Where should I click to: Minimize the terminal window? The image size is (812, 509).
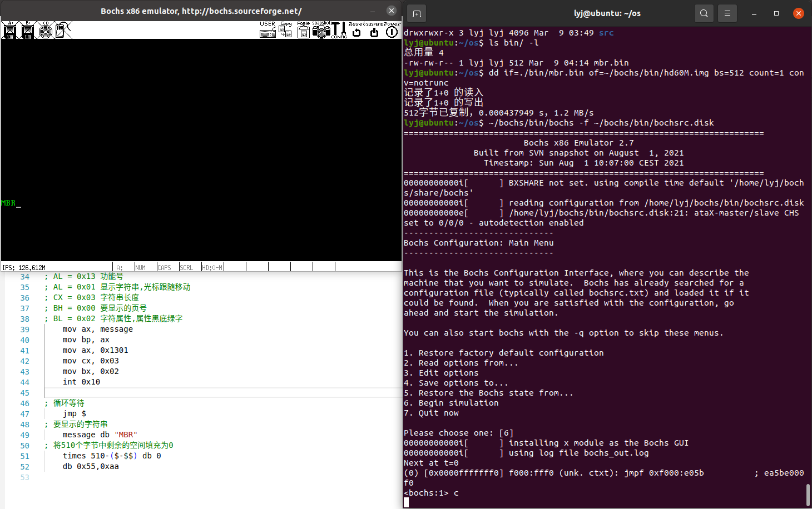click(x=754, y=13)
